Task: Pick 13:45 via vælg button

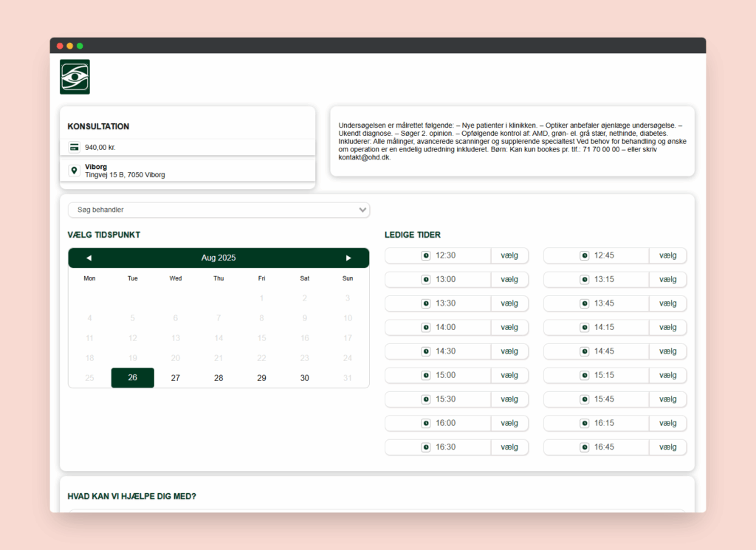Action: pyautogui.click(x=667, y=303)
